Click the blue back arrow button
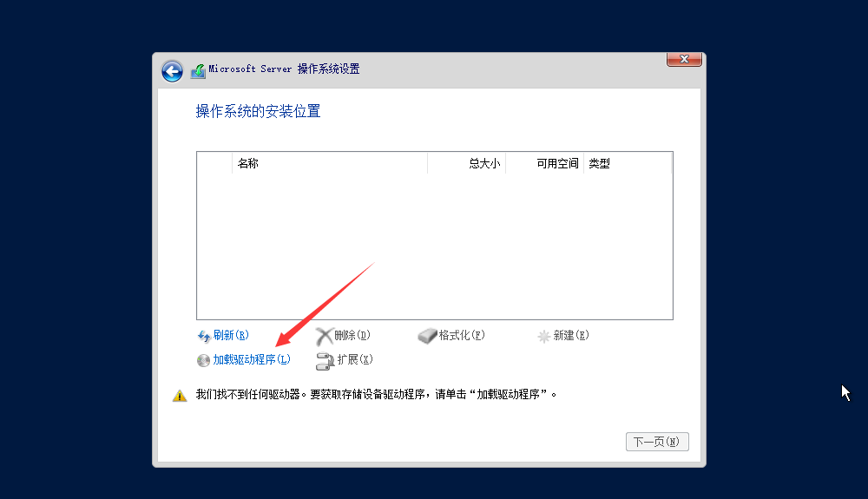This screenshot has width=868, height=499. click(172, 71)
